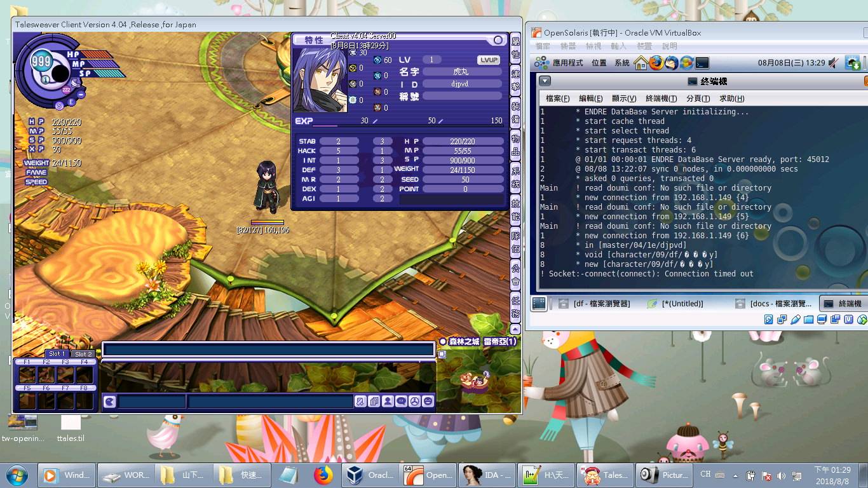Open the terminal 檔案(F) menu

pos(557,98)
